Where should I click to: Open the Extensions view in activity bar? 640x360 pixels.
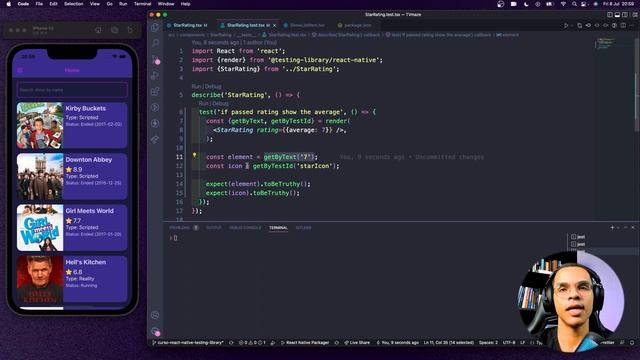tap(155, 91)
